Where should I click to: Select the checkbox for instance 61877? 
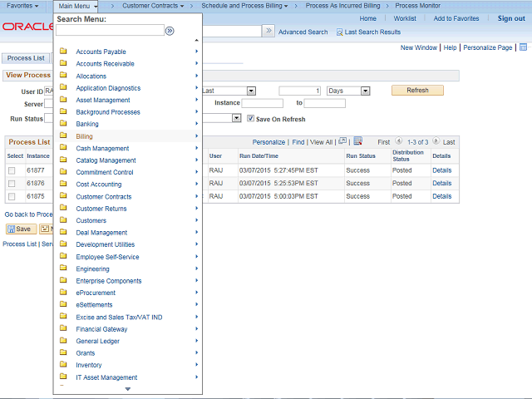[12, 170]
